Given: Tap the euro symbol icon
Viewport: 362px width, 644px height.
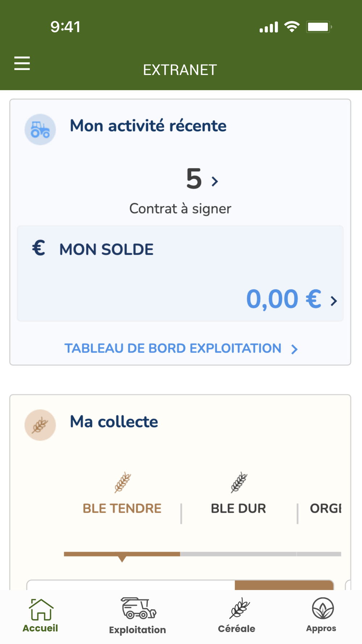Looking at the screenshot, I should [x=39, y=248].
